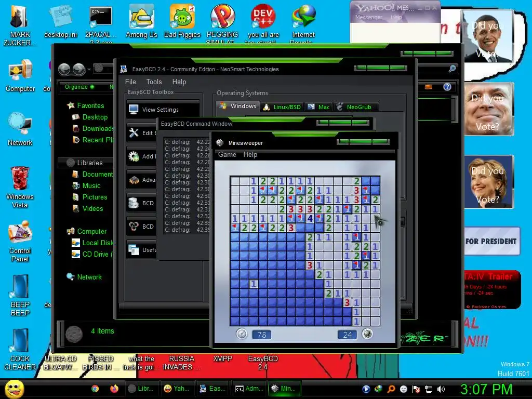Screen dimensions: 532x399
Task: Open the Bad Piggies desktop icon
Action: 182,22
